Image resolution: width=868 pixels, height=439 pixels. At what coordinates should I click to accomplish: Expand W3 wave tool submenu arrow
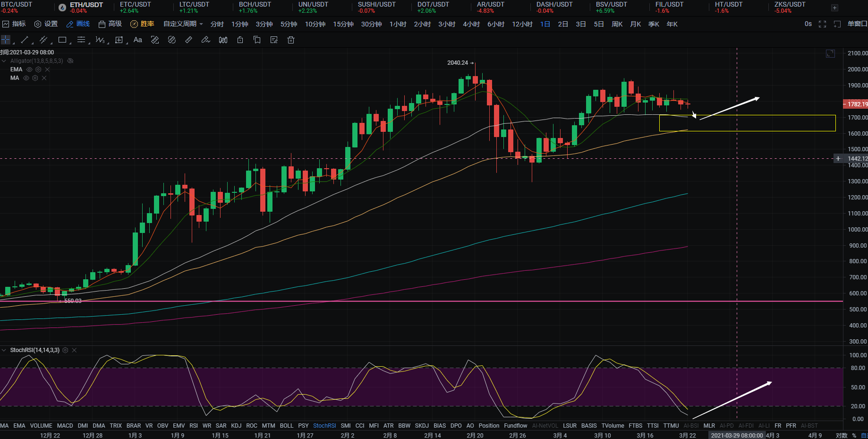[108, 44]
